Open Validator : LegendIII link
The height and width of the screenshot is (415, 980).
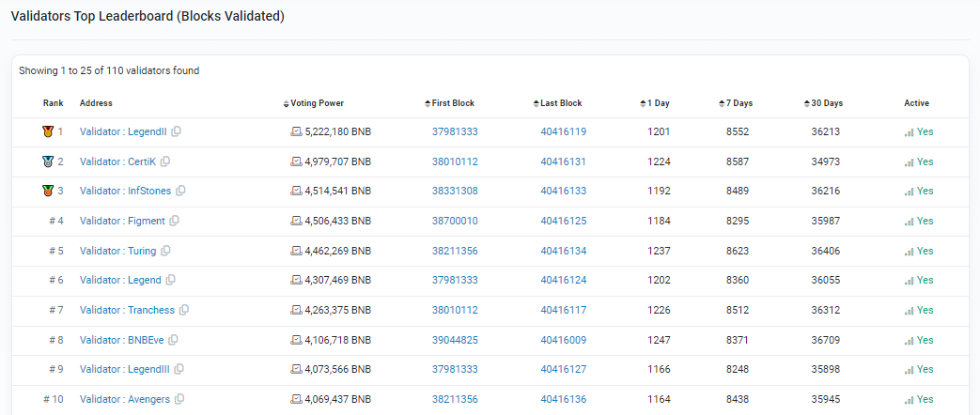point(126,370)
